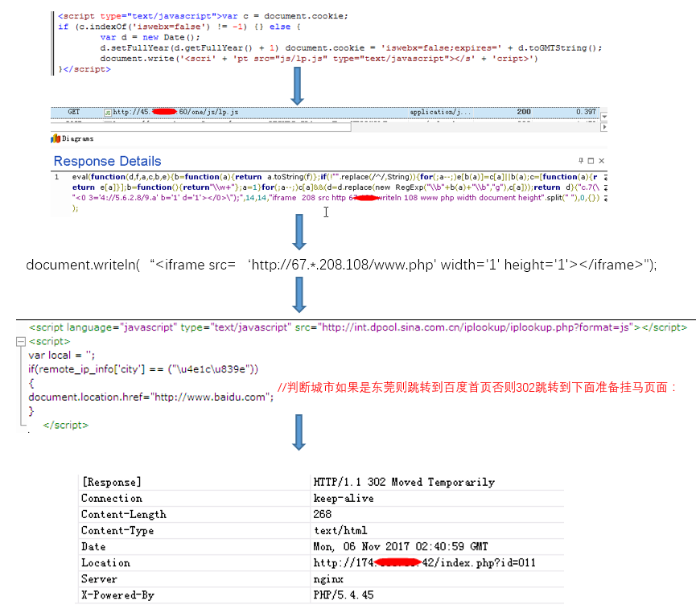The height and width of the screenshot is (613, 700).
Task: Click the if (c.indexOf('iswebx=false') line
Action: 179,27
